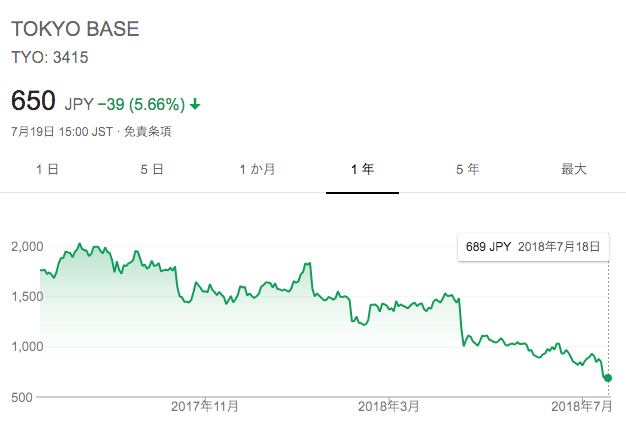
Task: Click the TOKYO BASE company title
Action: coord(75,29)
